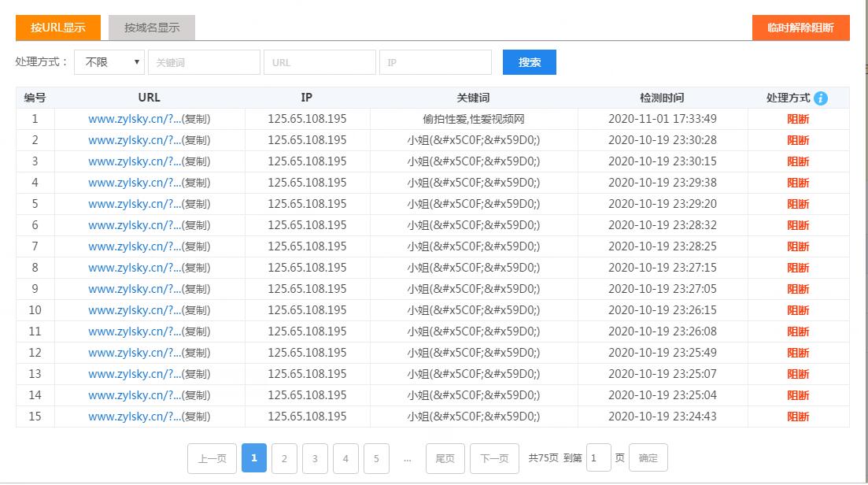Select timestamp 2020-10-19 23:24:43

point(662,417)
